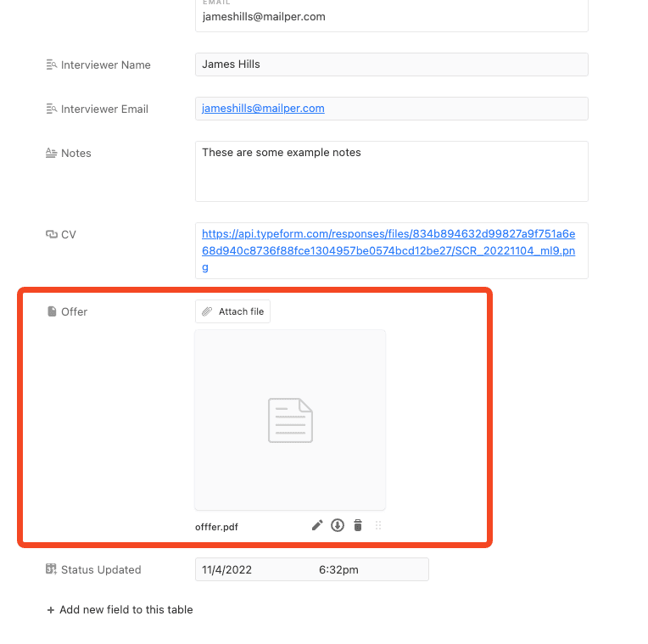Click the Status Updated field icon

coord(51,569)
